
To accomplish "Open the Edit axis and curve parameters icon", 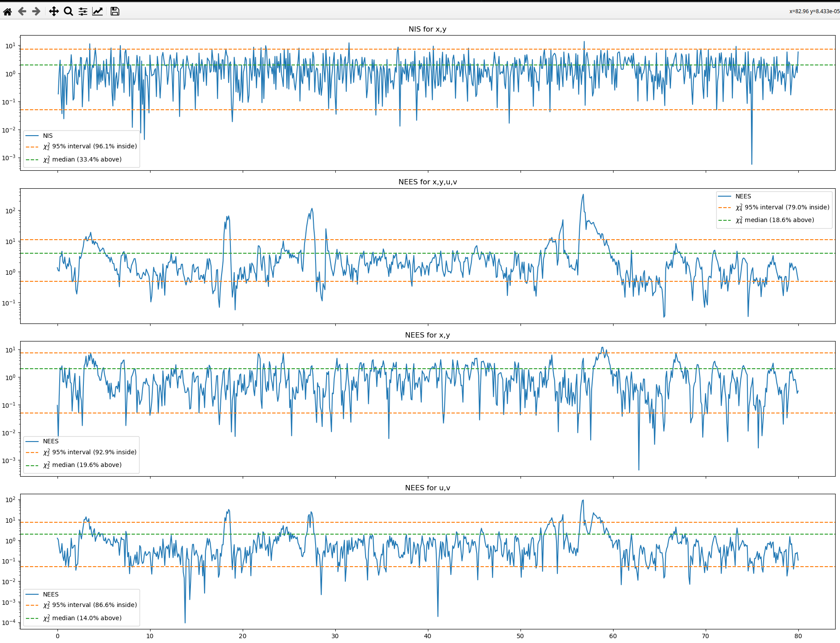I will point(97,11).
